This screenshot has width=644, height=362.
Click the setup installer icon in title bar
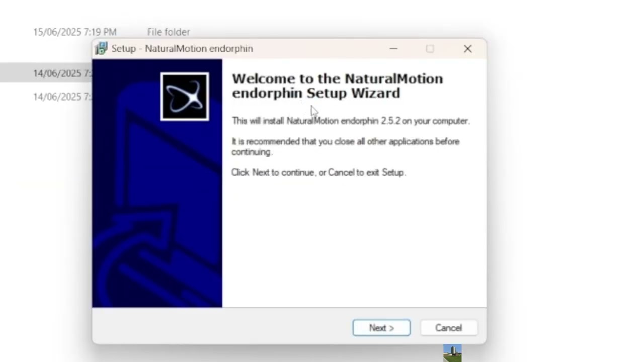(x=101, y=49)
